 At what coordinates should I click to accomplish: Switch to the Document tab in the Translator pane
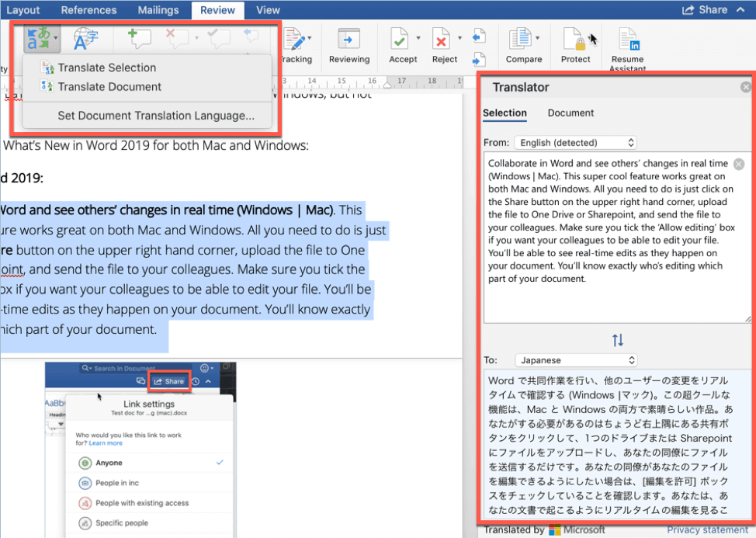pyautogui.click(x=570, y=113)
